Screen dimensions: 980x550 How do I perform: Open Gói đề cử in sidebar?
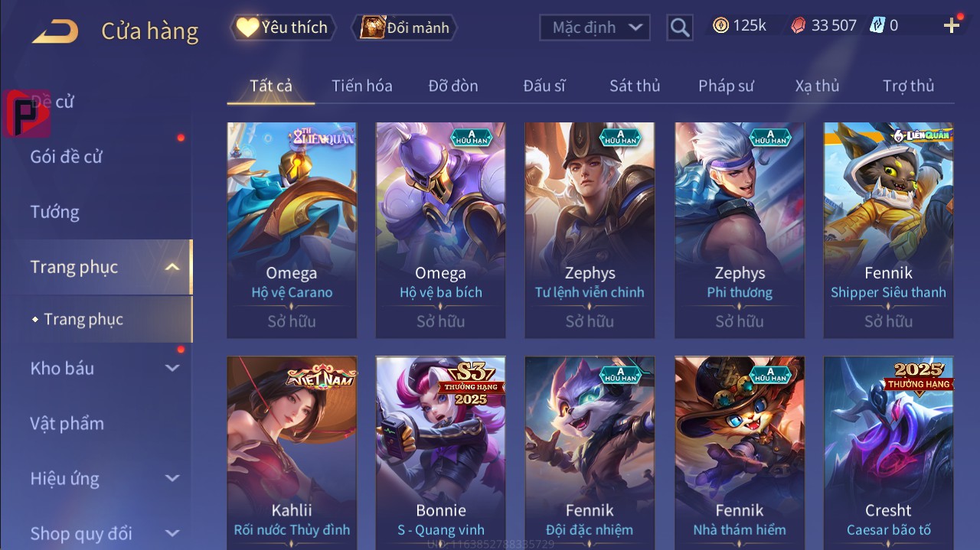[67, 157]
